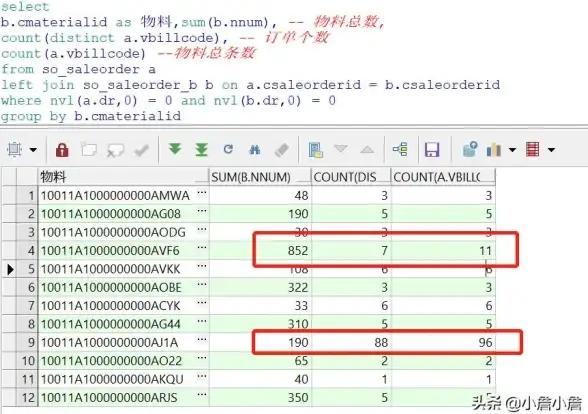588x414 pixels.
Task: Click the cell with value 852
Action: click(x=260, y=250)
